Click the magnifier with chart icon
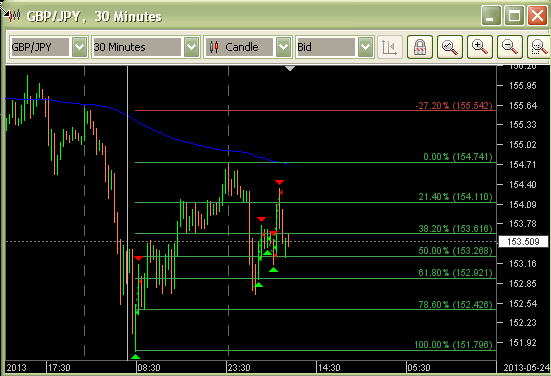The width and height of the screenshot is (551, 376). [x=450, y=47]
